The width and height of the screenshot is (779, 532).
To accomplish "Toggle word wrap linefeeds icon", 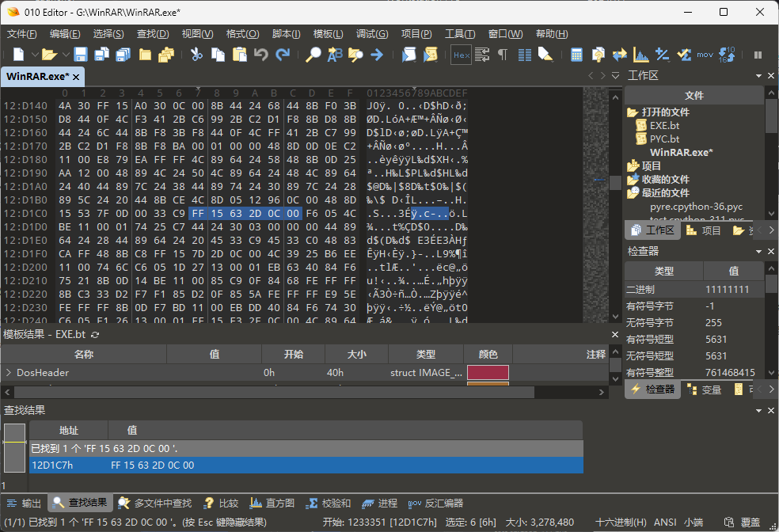I will 482,54.
